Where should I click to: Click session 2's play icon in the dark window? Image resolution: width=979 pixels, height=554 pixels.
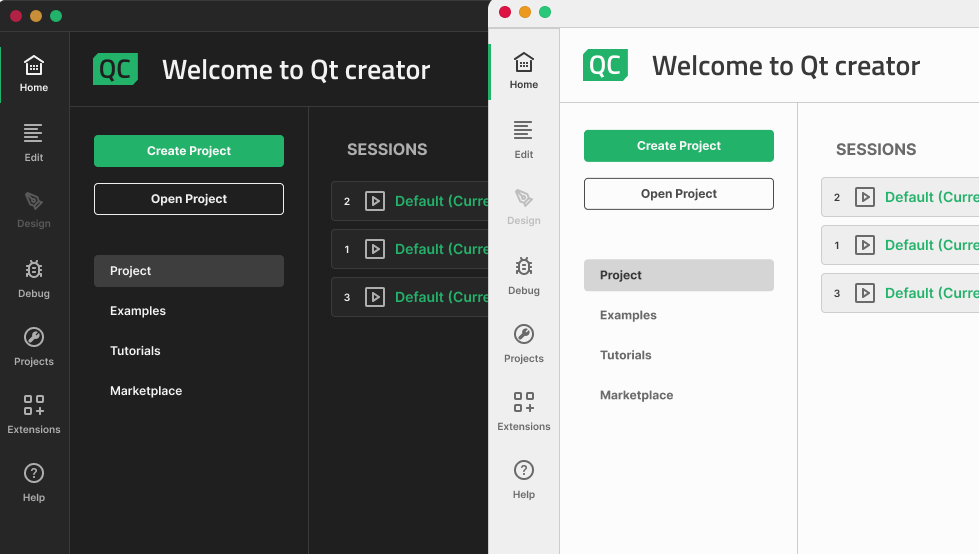pos(375,201)
